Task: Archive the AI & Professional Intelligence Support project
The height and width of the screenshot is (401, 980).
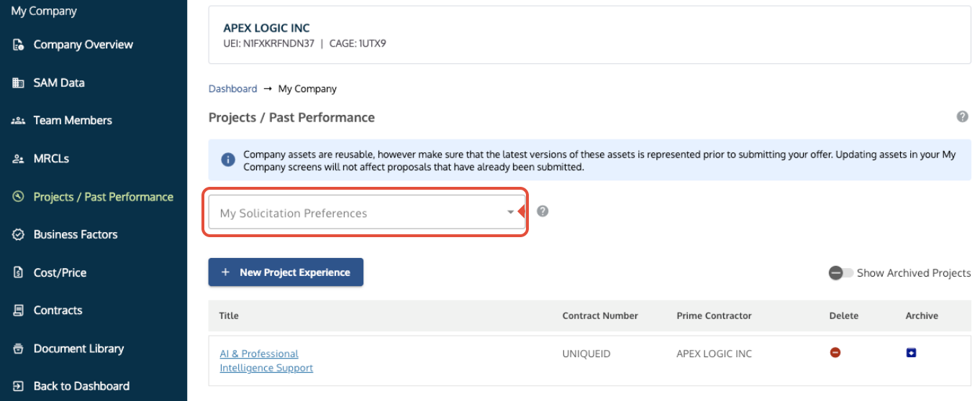Action: pyautogui.click(x=911, y=353)
